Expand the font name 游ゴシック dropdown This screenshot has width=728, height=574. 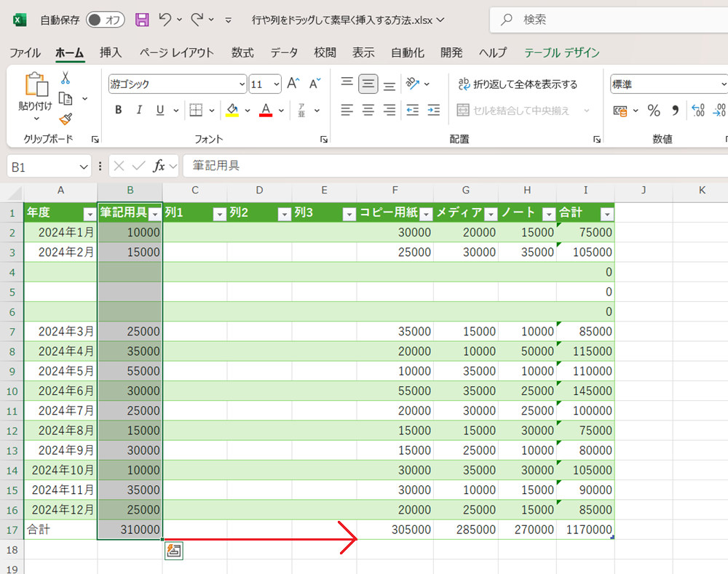[x=242, y=84]
